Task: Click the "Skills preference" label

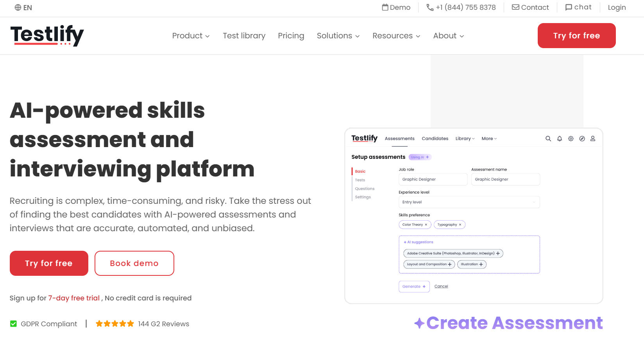Action: point(414,215)
